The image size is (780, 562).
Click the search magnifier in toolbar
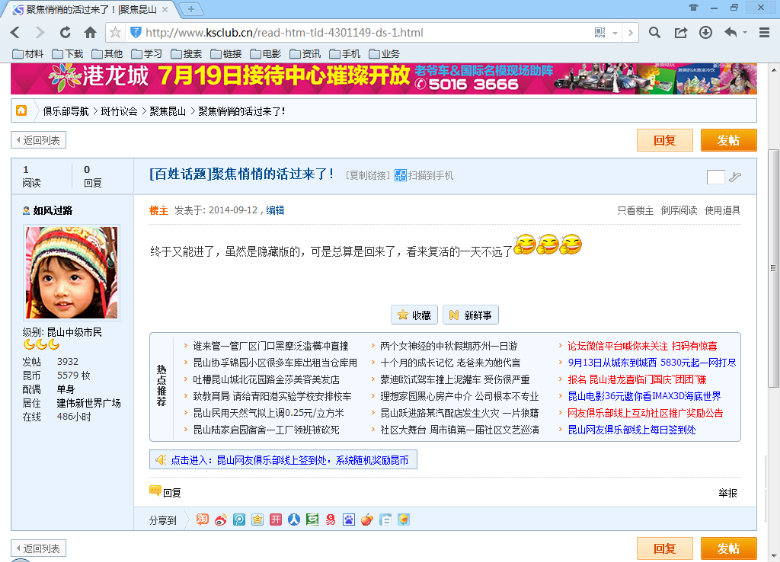click(x=655, y=32)
